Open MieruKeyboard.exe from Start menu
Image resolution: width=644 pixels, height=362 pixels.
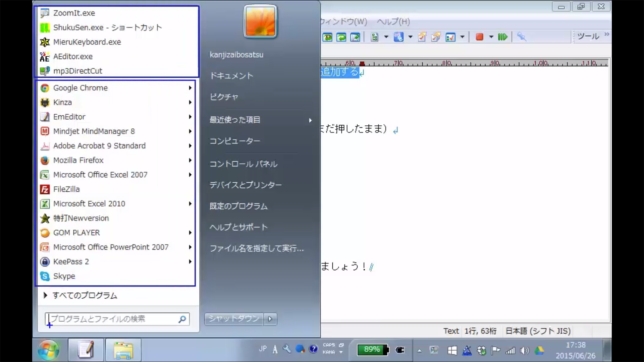pyautogui.click(x=87, y=42)
